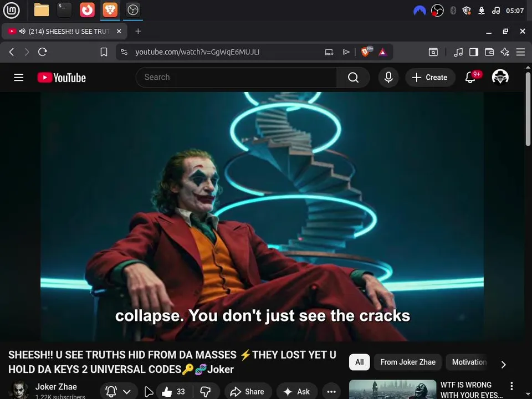Like the video with thumbs up
This screenshot has height=399, width=532.
pos(173,392)
